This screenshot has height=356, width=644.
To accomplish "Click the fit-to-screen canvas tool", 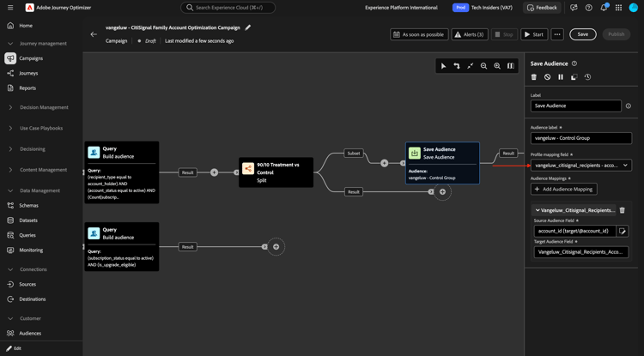I will click(x=471, y=66).
